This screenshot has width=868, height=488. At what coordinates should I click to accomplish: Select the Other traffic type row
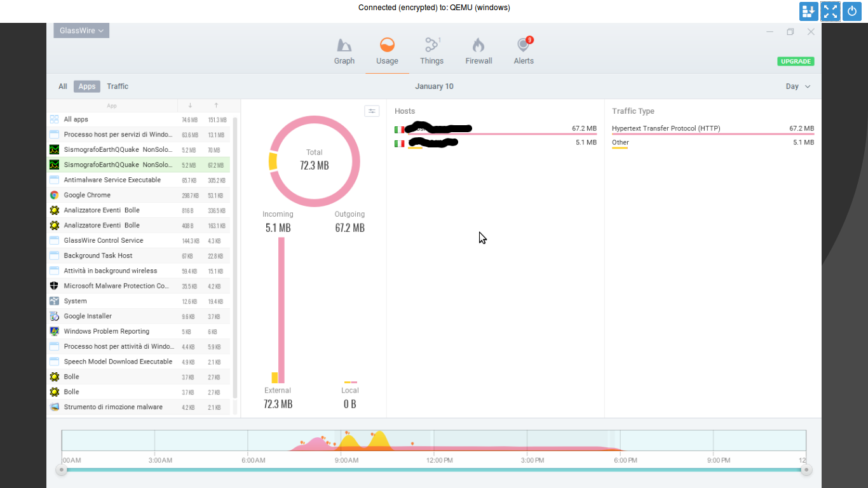(x=713, y=144)
